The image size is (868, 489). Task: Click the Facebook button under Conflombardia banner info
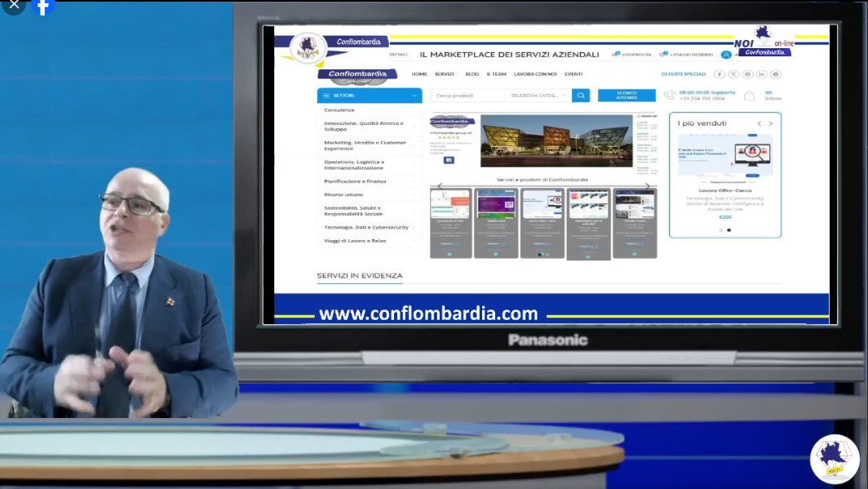click(x=449, y=160)
